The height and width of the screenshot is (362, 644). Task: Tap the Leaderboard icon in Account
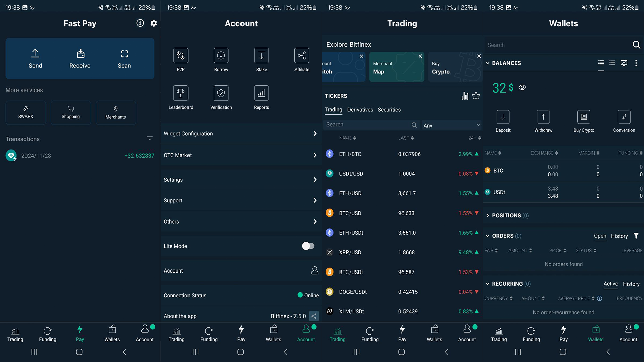point(180,93)
